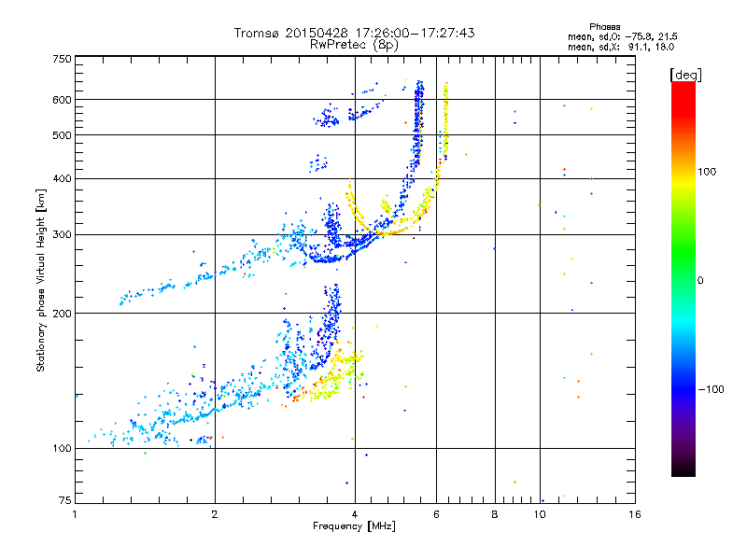The image size is (747, 560).
Task: Select the 'mean, sd,X: 91.1, 18.0' line
Action: click(x=621, y=47)
